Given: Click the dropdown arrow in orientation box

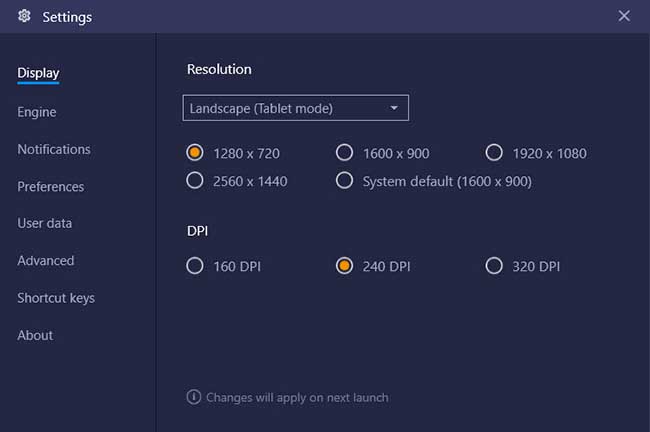Looking at the screenshot, I should click(x=394, y=108).
